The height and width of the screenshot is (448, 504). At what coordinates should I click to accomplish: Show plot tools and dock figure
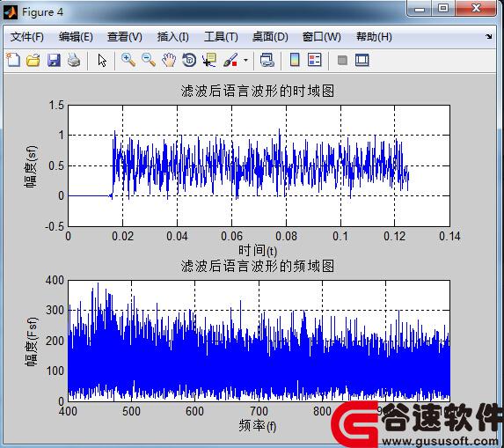pos(362,60)
